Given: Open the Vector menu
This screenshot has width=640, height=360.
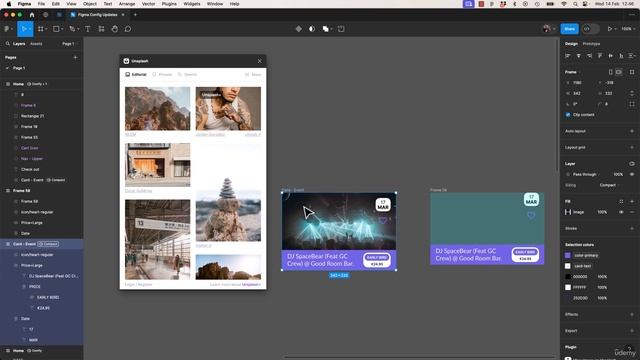Looking at the screenshot, I should (x=148, y=4).
